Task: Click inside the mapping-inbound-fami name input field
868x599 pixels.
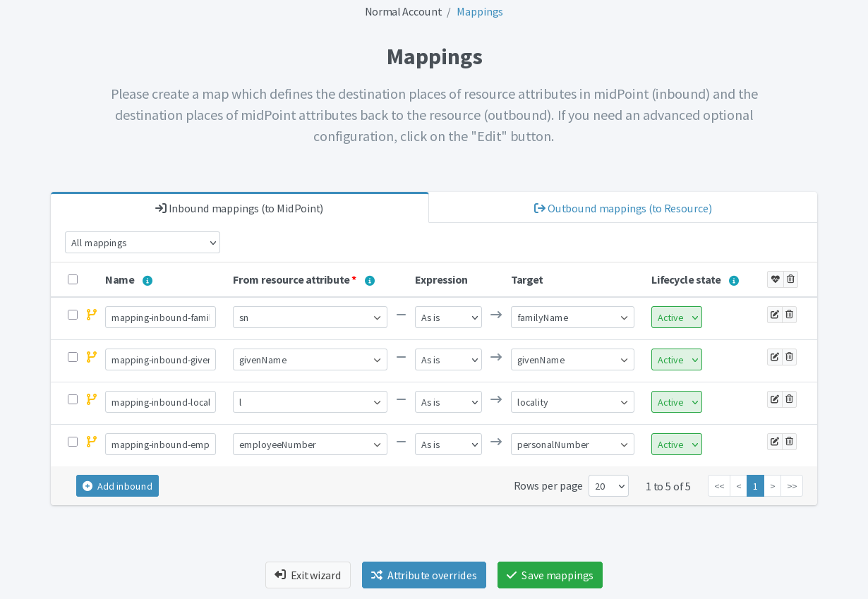Action: pos(160,317)
